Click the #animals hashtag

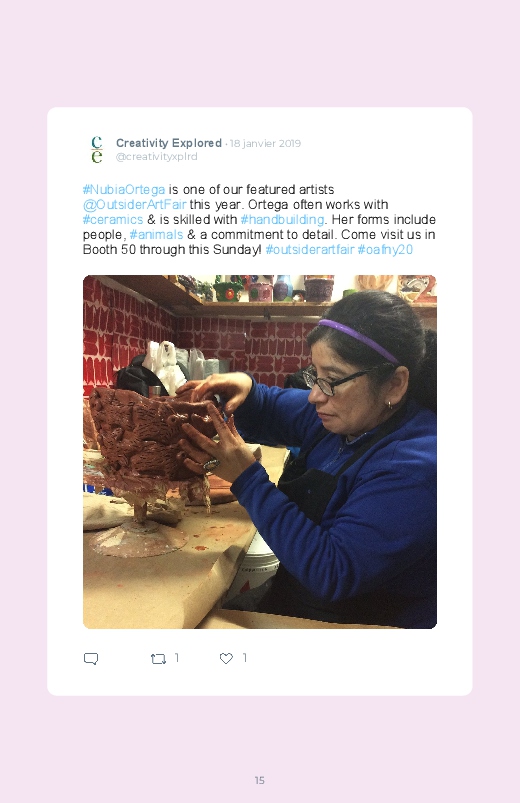156,235
